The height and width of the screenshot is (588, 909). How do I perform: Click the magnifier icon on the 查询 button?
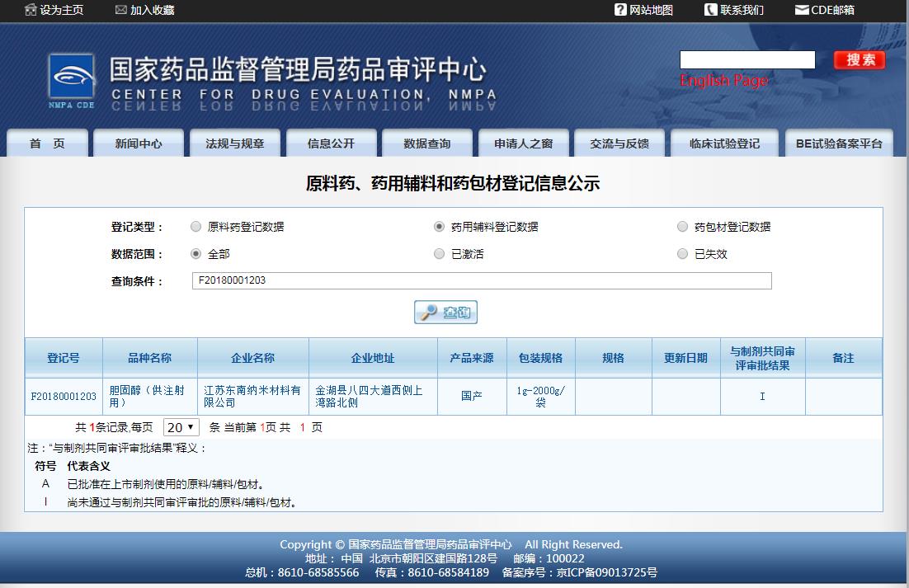(427, 312)
